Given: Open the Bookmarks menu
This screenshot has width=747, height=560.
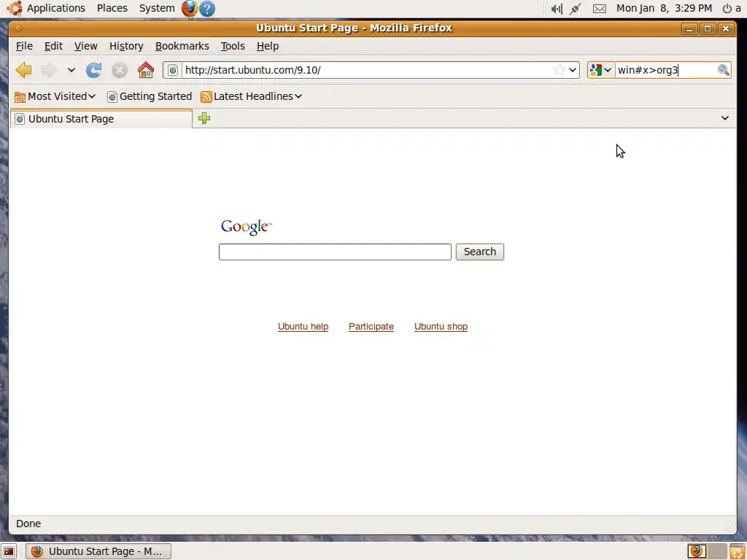Looking at the screenshot, I should [182, 46].
